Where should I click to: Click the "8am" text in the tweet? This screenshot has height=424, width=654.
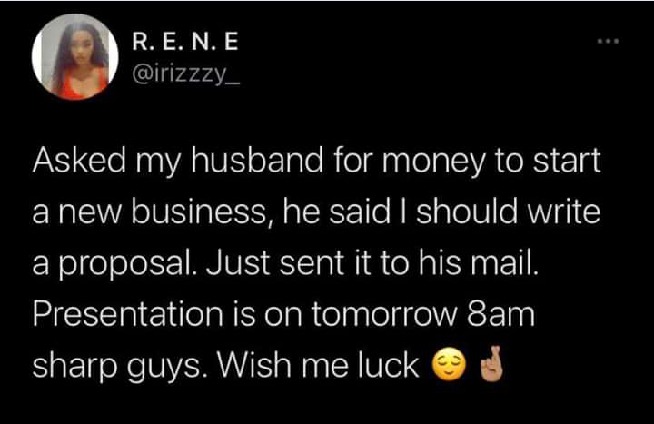point(501,314)
